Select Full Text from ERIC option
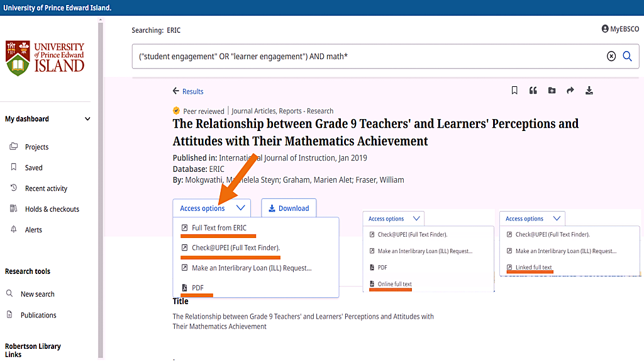Screen dimensions: 644x364 219,228
